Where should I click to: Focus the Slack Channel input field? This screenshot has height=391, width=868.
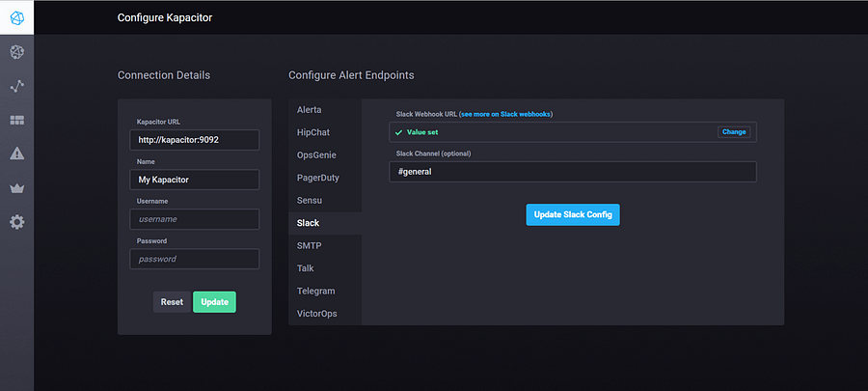coord(573,172)
